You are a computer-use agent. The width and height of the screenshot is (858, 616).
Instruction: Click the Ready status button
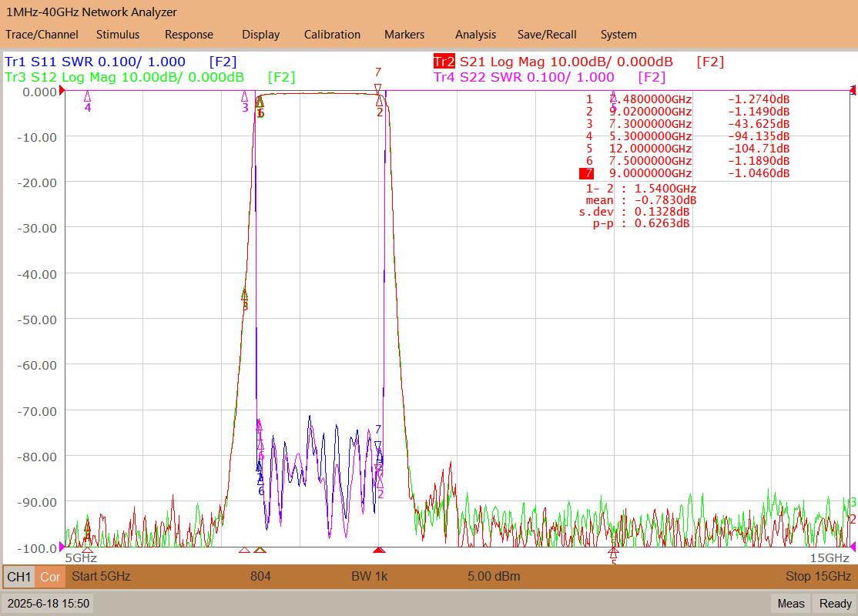[835, 604]
